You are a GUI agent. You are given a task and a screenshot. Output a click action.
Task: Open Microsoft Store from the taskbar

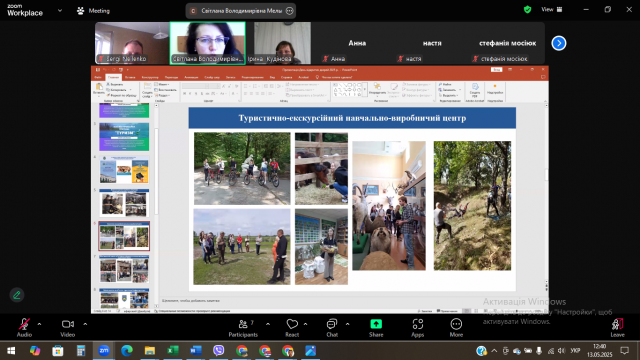[58, 351]
